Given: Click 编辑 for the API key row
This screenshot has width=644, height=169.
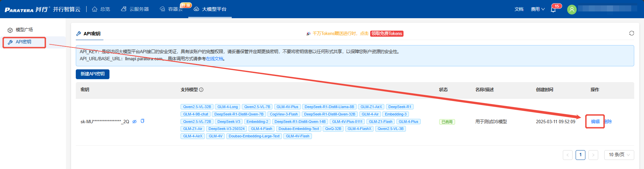Looking at the screenshot, I should (595, 122).
